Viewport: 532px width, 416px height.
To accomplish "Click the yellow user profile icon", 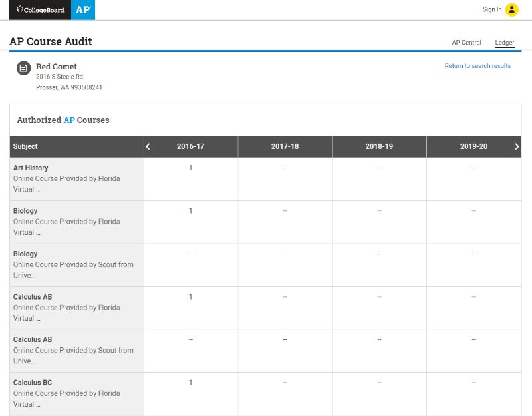I will point(511,9).
